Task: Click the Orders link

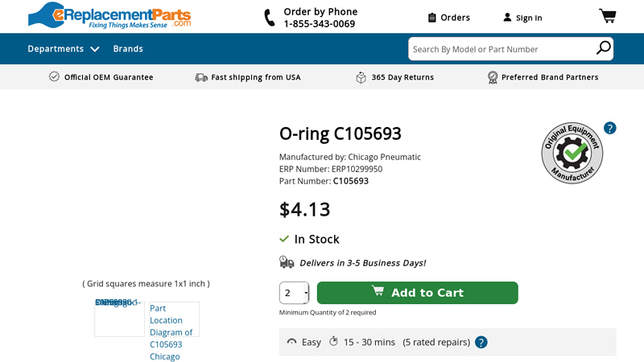Action: [455, 18]
